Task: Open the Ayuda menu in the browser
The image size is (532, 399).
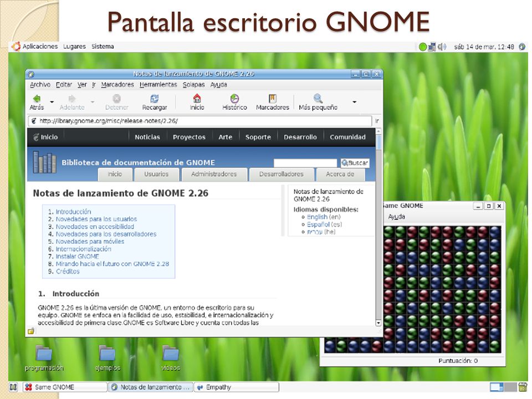Action: click(x=218, y=84)
